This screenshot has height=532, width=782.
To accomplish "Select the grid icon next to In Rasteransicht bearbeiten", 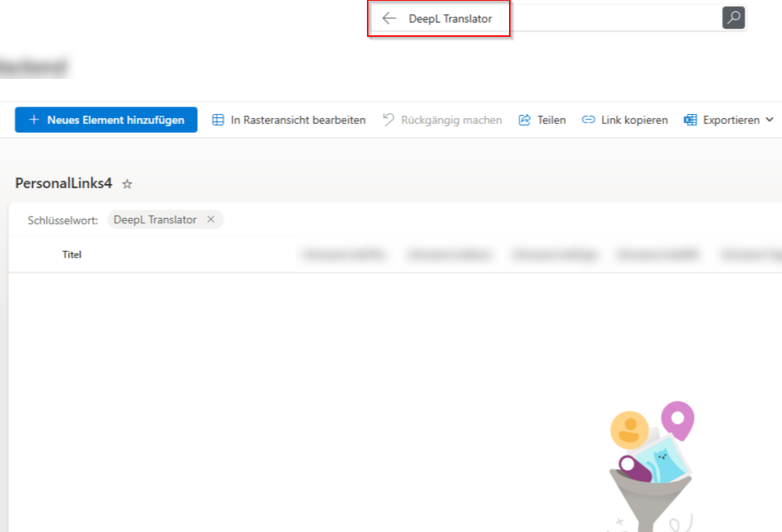I will (x=218, y=119).
